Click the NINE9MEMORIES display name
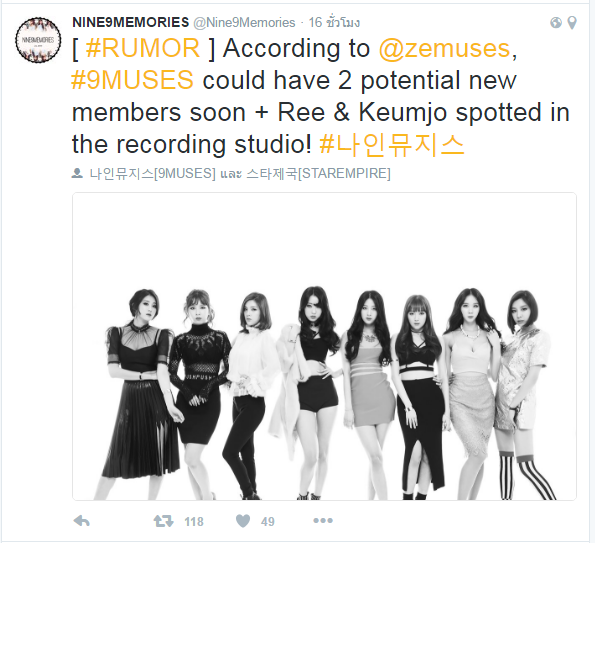This screenshot has width=595, height=661. (x=130, y=22)
